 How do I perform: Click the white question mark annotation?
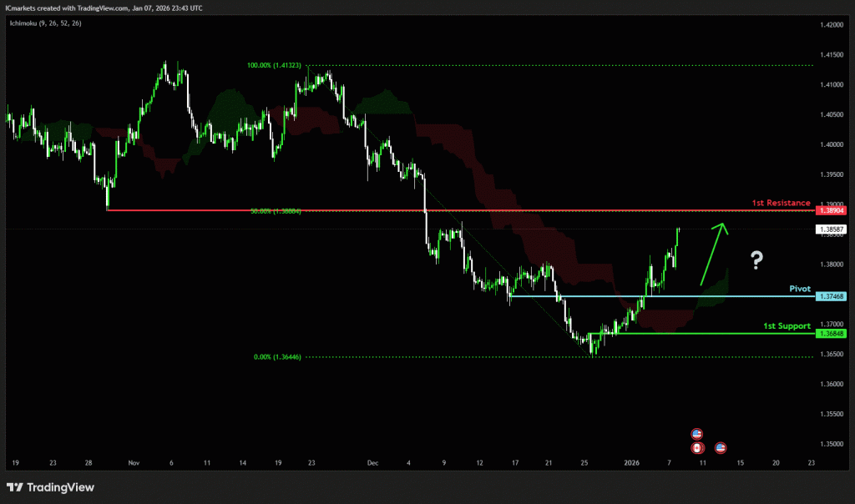756,260
